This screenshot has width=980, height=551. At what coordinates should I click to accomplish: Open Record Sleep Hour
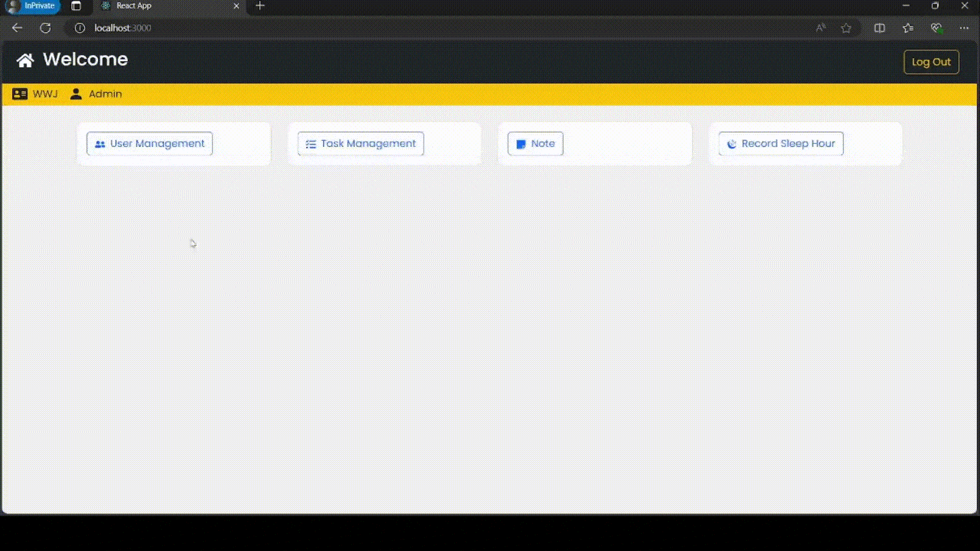click(x=780, y=144)
